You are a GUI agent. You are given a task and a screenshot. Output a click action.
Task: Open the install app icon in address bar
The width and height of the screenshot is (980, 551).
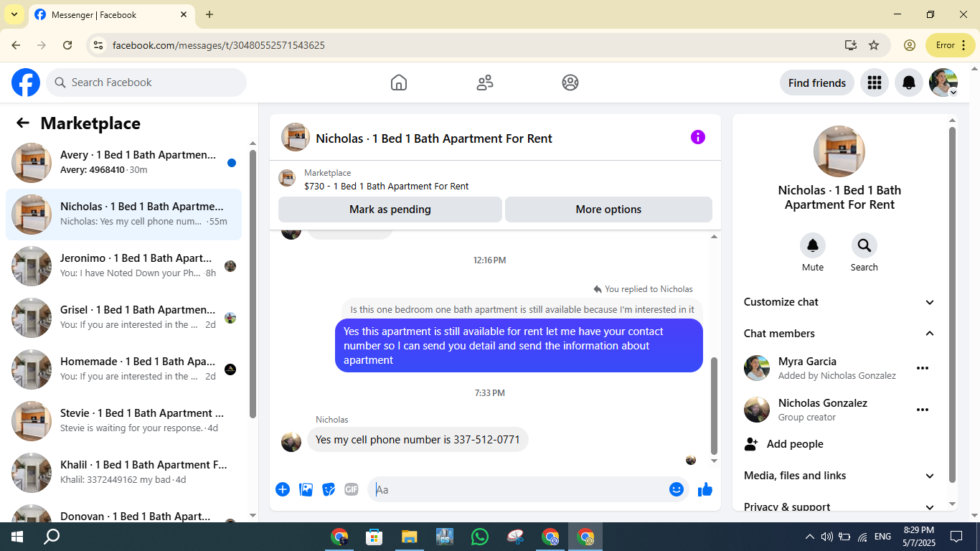coord(851,45)
